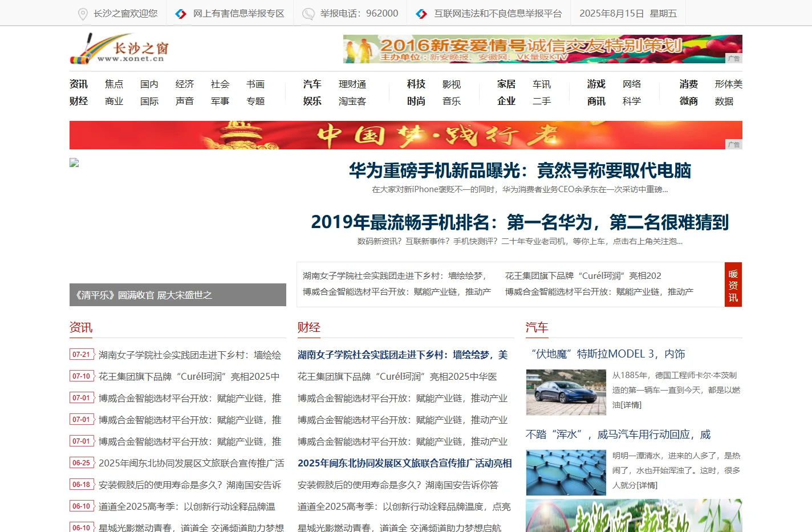Click [详情] after 从1885年 Tesla summary
812x532 pixels.
[x=630, y=405]
